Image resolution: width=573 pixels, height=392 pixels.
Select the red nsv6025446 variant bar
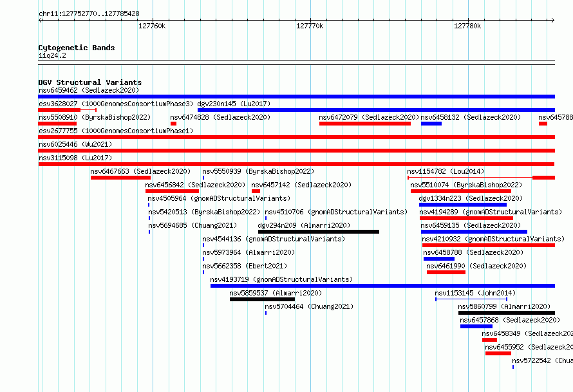[x=296, y=151]
